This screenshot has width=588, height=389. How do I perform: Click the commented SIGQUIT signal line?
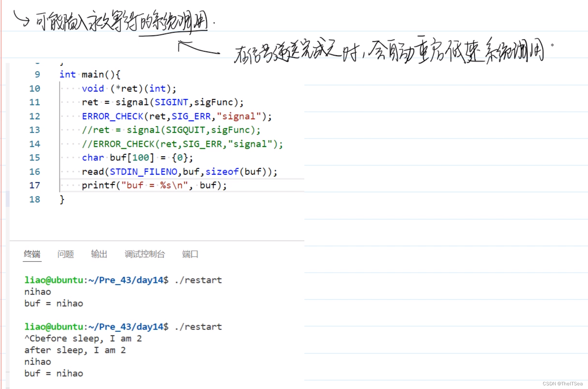click(x=171, y=130)
